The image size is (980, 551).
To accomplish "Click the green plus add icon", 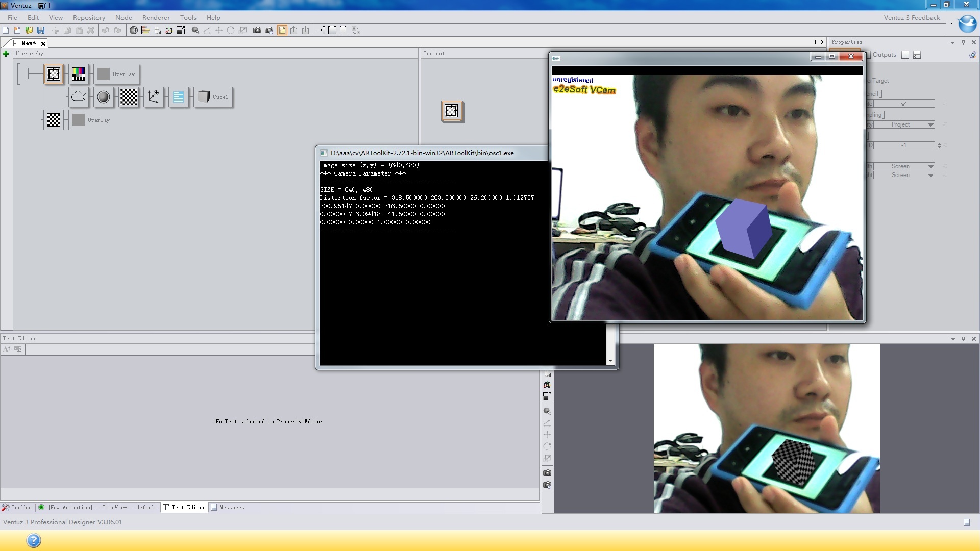I will (6, 54).
